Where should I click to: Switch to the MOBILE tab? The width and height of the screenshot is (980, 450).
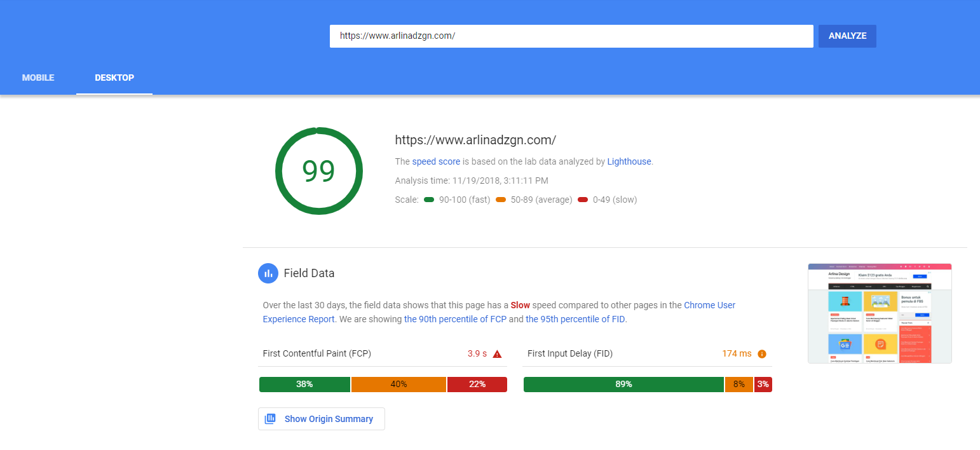(38, 78)
